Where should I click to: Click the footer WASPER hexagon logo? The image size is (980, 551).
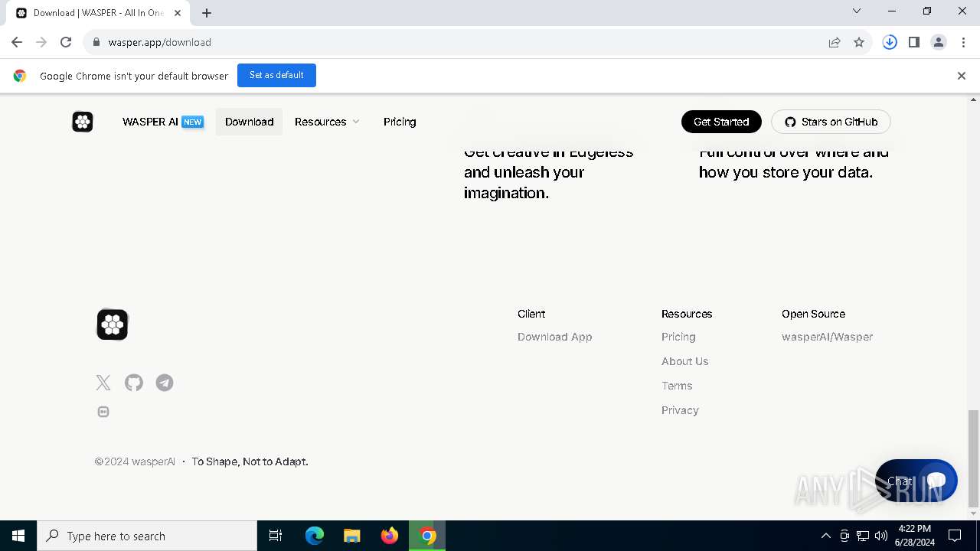[113, 324]
